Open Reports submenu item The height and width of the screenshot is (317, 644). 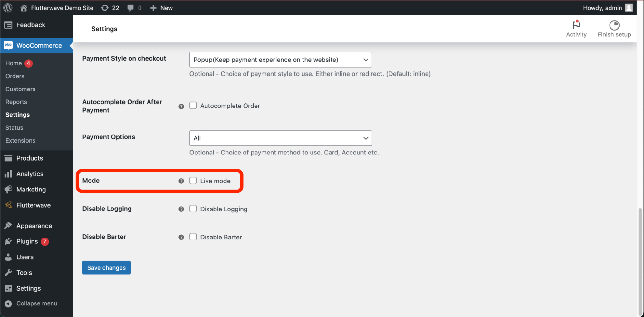pos(16,102)
